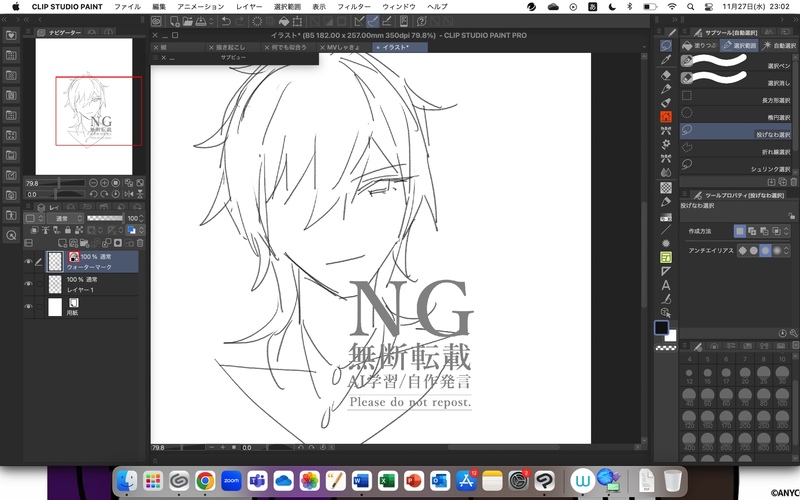Click the create layer mask icon
This screenshot has height=500, width=800.
[118, 243]
